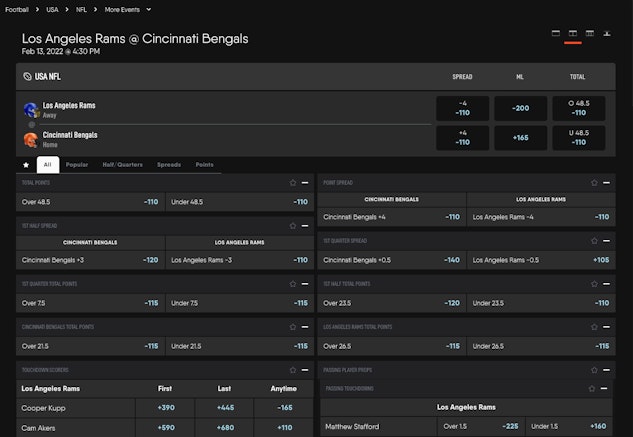Viewport: 633px width, 437px height.
Task: Bet Cam Akers last touchdown +680
Action: (x=224, y=427)
